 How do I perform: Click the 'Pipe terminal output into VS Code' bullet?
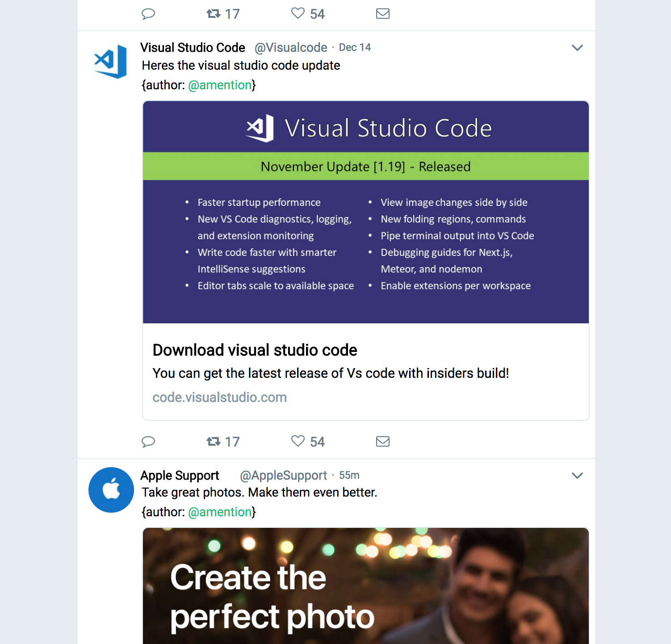[x=457, y=236]
